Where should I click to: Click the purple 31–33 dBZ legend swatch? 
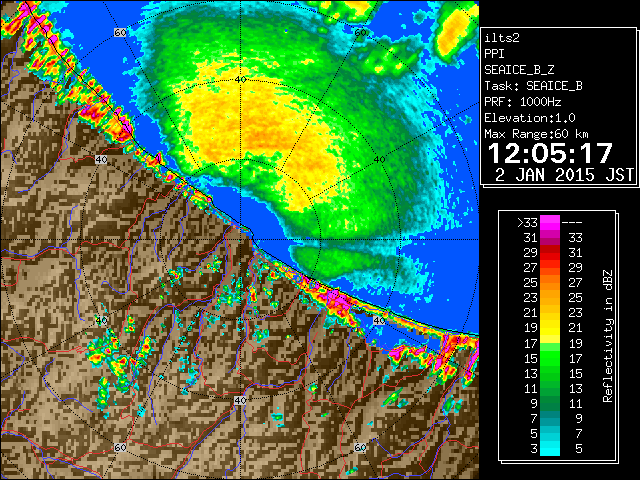550,238
